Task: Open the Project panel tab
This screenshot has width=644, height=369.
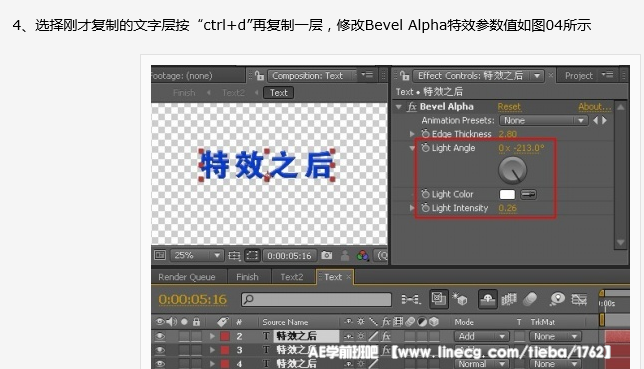Action: click(x=579, y=76)
